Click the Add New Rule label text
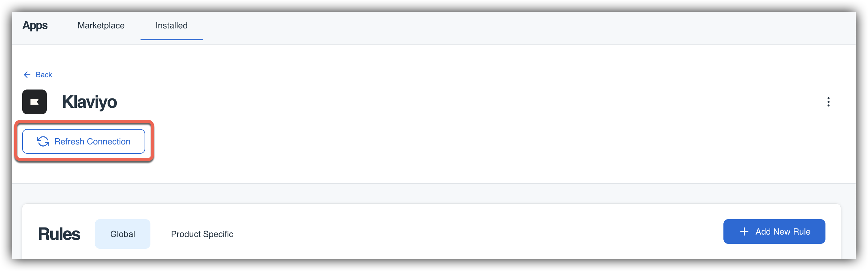868x271 pixels. pyautogui.click(x=783, y=231)
